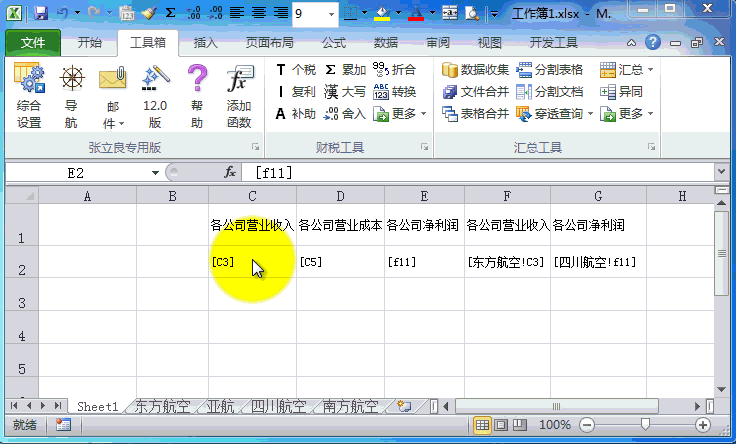Open the 综合设置 settings tool

[x=29, y=96]
